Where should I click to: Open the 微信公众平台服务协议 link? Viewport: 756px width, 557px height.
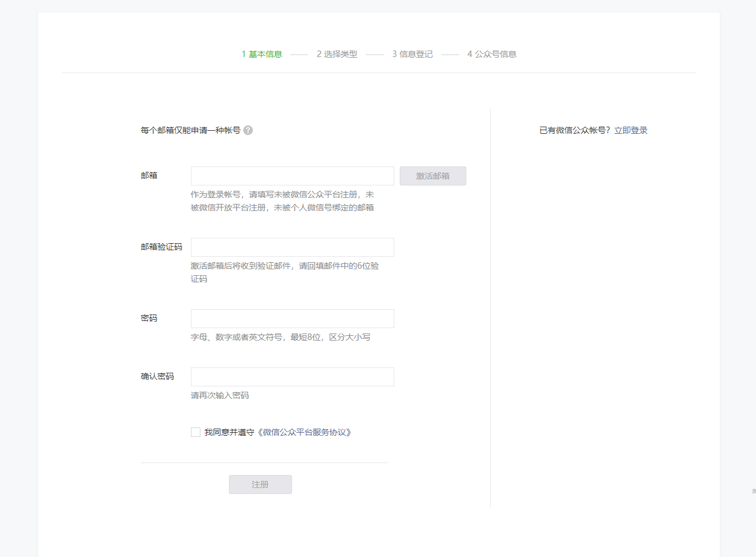(304, 432)
